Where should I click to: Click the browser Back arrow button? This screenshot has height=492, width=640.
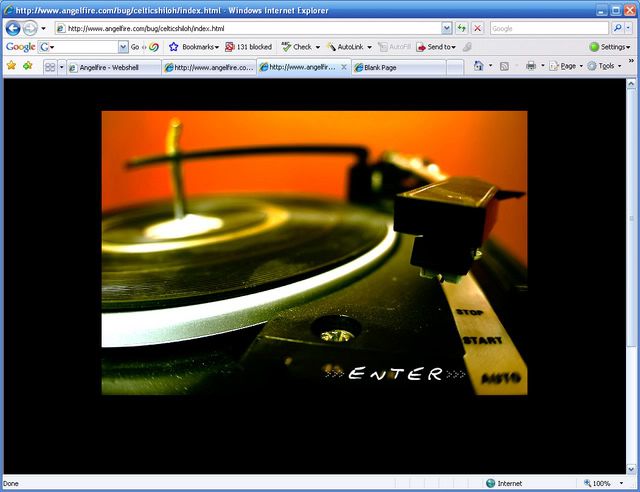tap(14, 28)
